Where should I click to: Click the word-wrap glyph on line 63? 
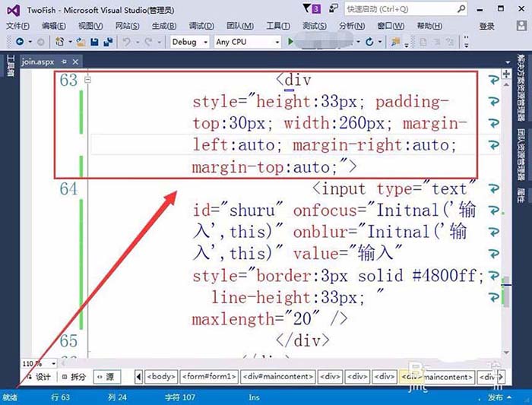[494, 80]
